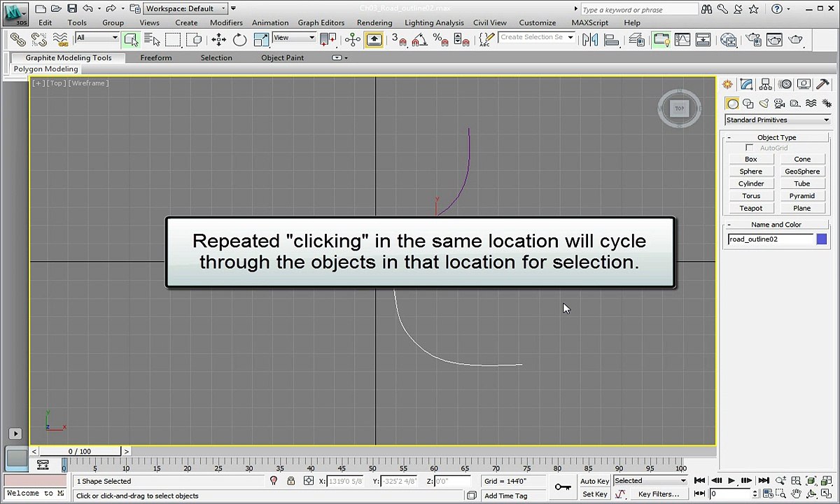Open the Utilities hammer panel icon

823,84
